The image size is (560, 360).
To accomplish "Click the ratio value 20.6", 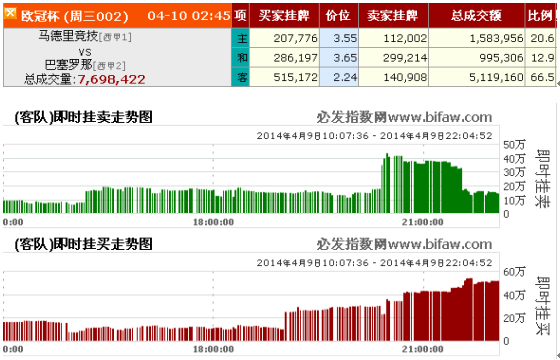I will 542,38.
